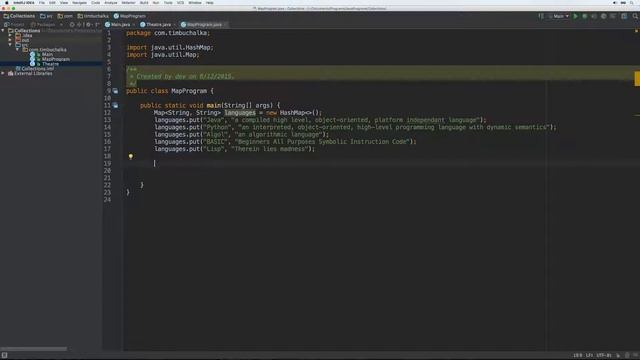Collapse the com.timbuchalka package node
640x360 pixels.
pos(18,50)
